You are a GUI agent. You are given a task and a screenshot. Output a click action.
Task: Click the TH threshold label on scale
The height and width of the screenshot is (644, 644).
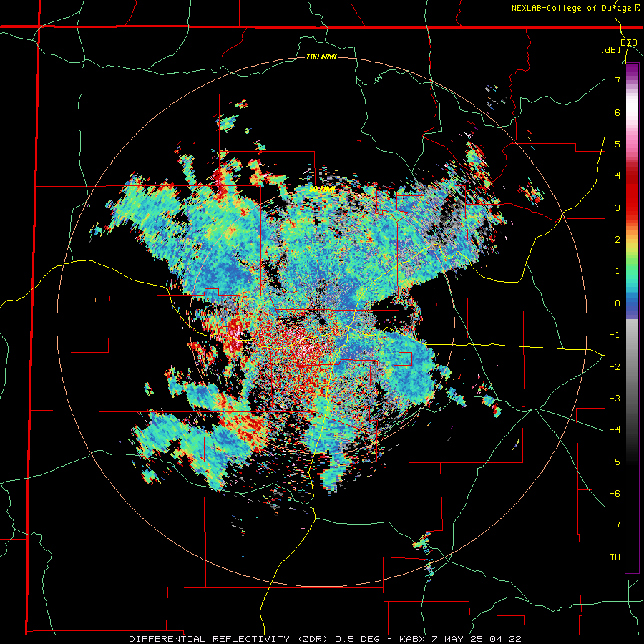615,557
